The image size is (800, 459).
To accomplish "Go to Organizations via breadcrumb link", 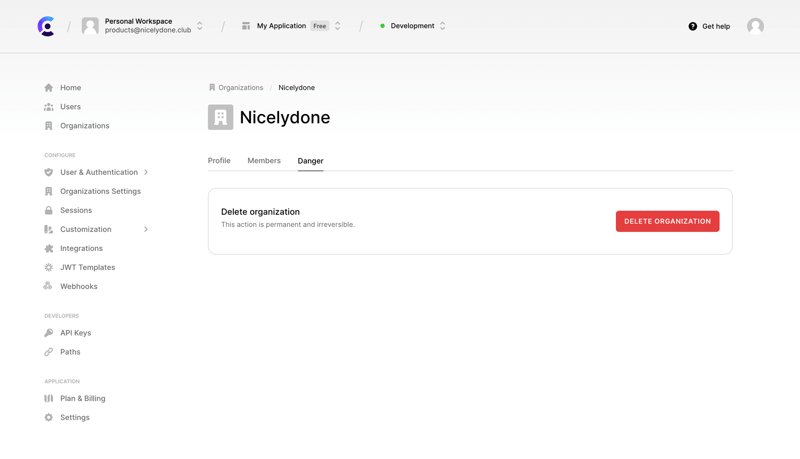I will (241, 88).
